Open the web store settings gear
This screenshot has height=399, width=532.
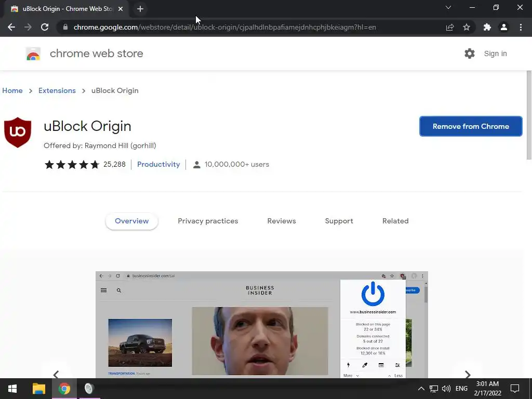pyautogui.click(x=470, y=54)
